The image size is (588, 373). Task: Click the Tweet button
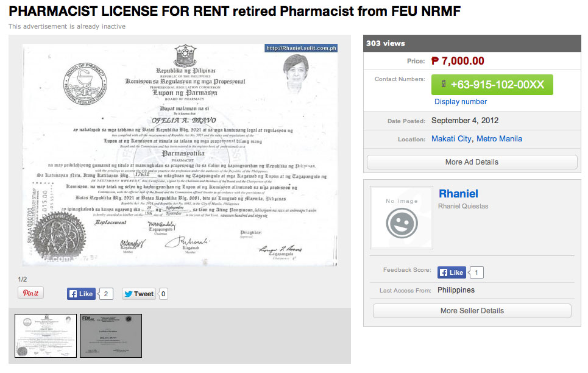point(138,294)
